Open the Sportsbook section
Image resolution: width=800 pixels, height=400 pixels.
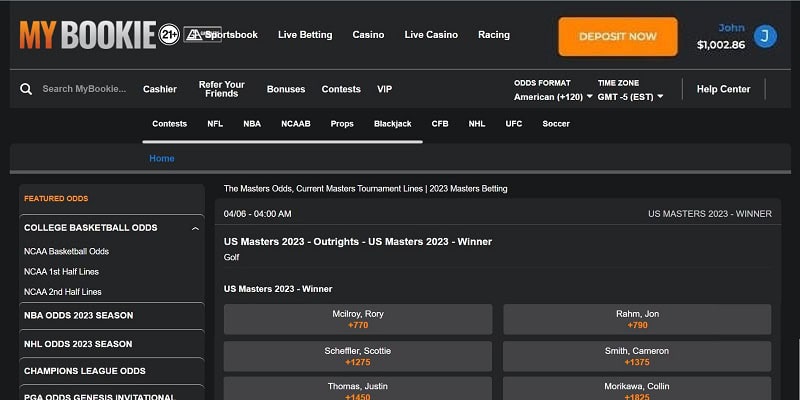(x=232, y=35)
